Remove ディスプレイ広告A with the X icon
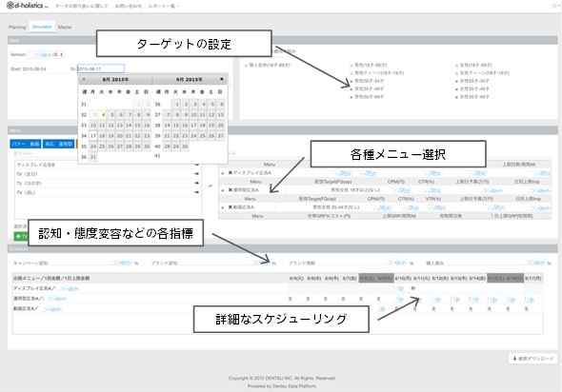The width and height of the screenshot is (562, 392). (x=231, y=173)
